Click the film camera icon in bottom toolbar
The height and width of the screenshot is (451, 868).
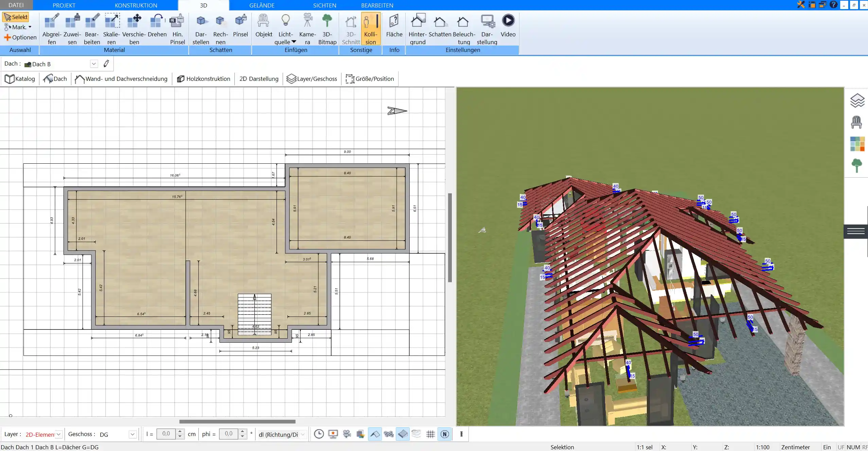click(347, 434)
